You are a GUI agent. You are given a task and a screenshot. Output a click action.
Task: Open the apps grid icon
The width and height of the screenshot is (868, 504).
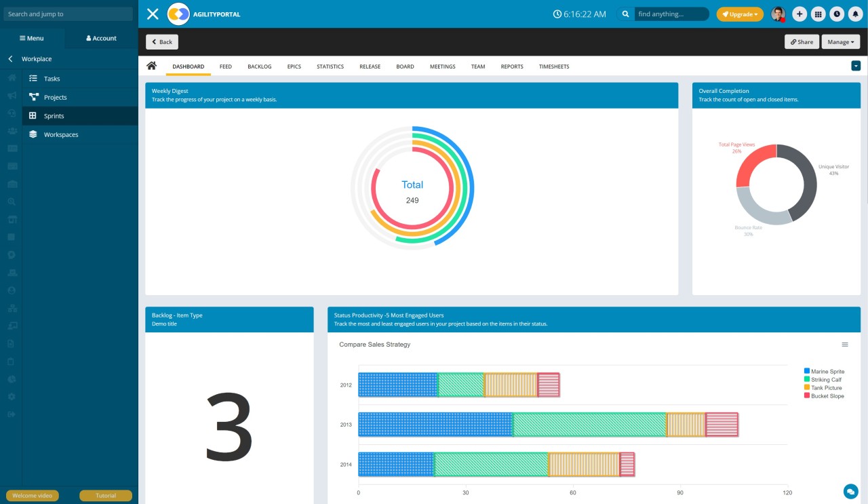[817, 14]
